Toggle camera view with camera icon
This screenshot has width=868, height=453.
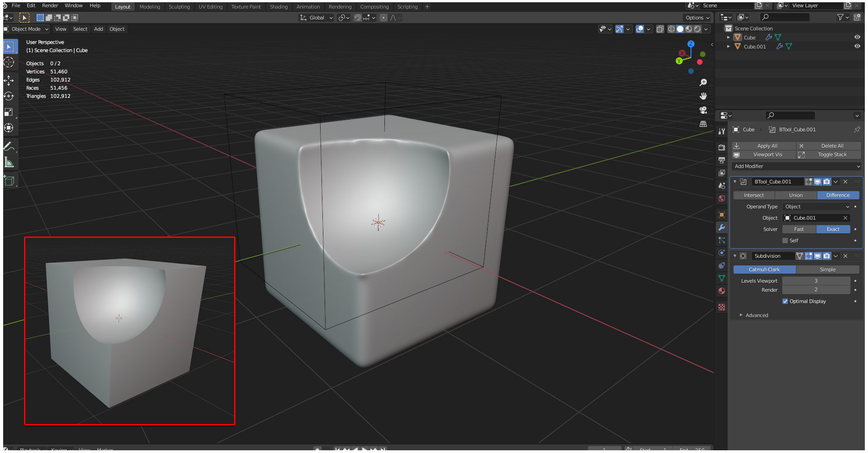pos(703,110)
